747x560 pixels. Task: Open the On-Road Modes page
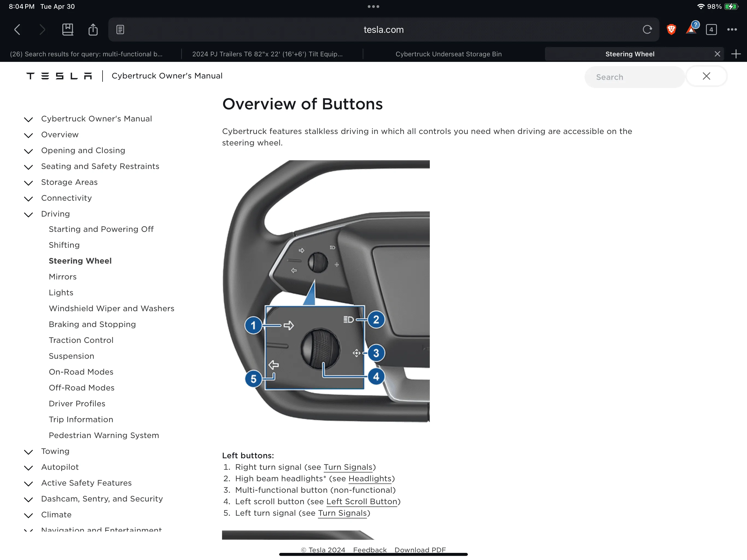tap(81, 372)
